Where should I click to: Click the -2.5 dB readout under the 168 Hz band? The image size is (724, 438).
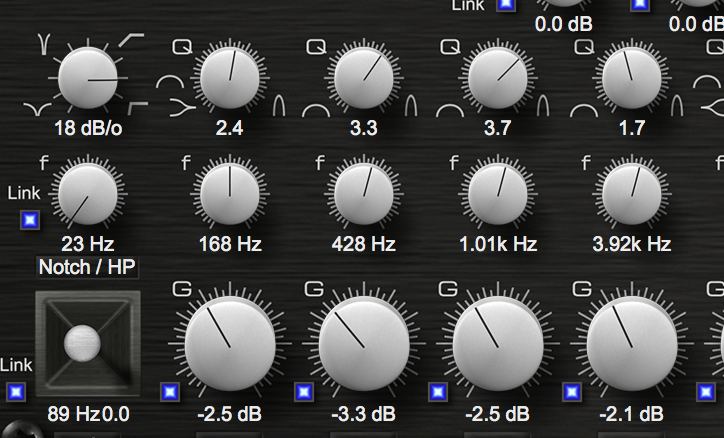coord(229,414)
